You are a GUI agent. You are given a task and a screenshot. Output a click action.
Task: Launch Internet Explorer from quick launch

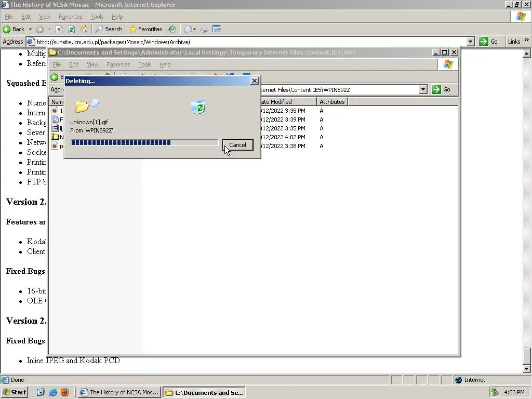point(52,392)
